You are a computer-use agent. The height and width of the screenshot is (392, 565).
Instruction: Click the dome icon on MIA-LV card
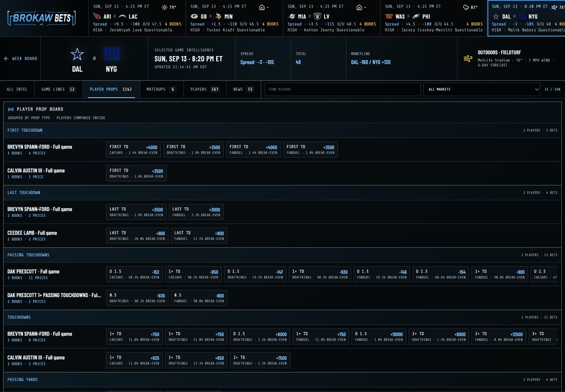pos(359,7)
